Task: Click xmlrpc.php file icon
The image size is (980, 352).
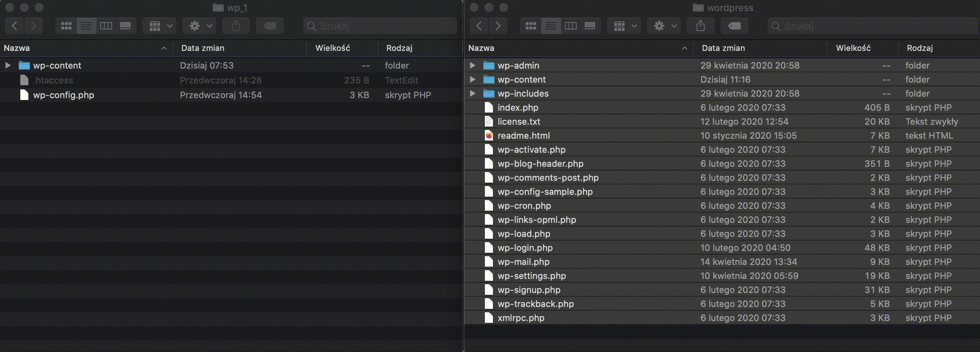Action: (489, 318)
